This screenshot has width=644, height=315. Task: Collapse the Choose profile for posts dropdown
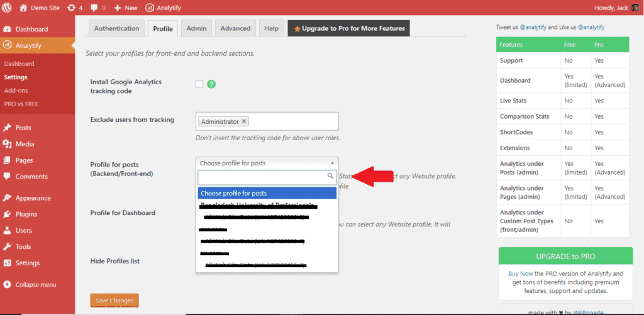[x=267, y=163]
